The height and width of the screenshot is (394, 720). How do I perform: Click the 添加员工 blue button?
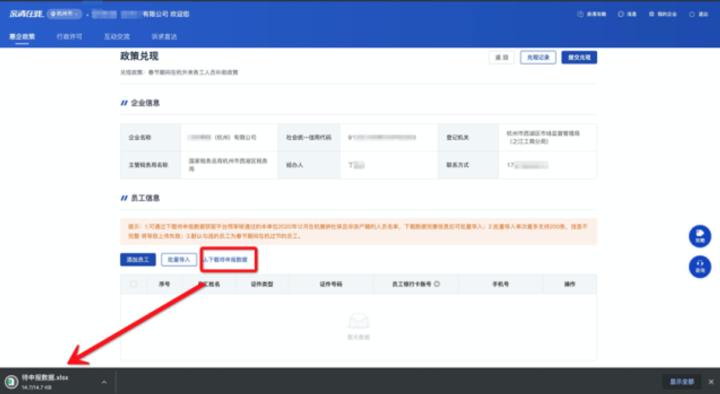[x=138, y=259]
